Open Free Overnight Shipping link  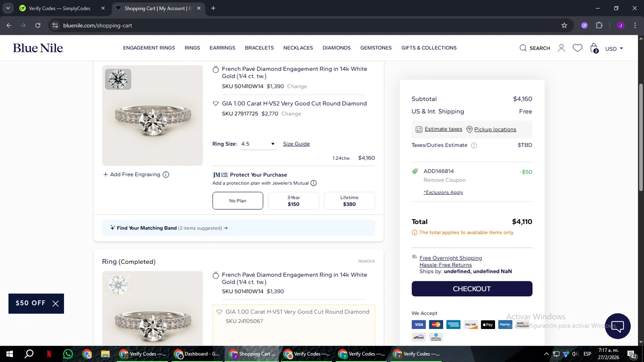tap(450, 258)
